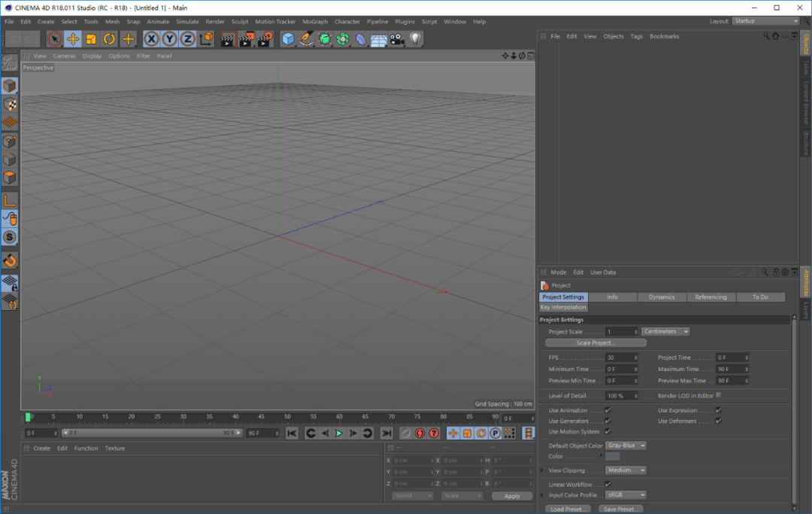
Task: Open Objects manager Tags menu
Action: pyautogui.click(x=637, y=36)
